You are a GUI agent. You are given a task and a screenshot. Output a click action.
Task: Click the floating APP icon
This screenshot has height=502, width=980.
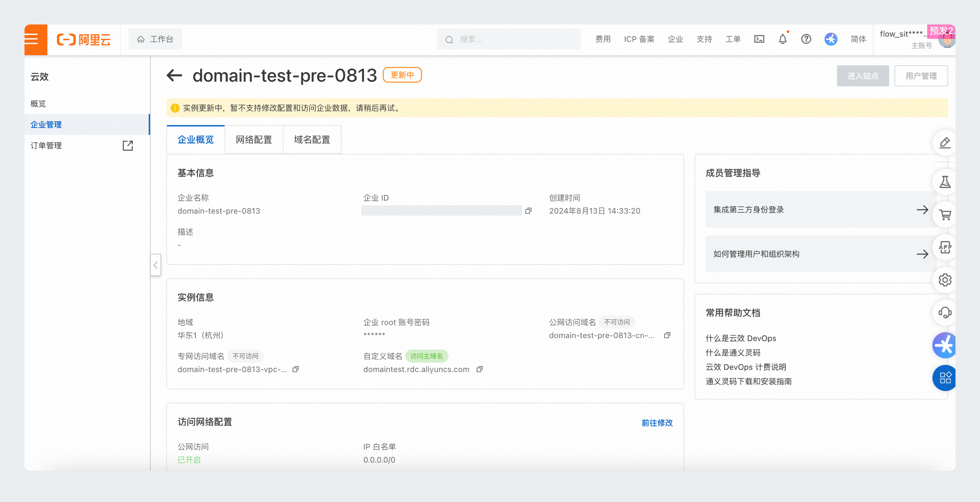945,248
